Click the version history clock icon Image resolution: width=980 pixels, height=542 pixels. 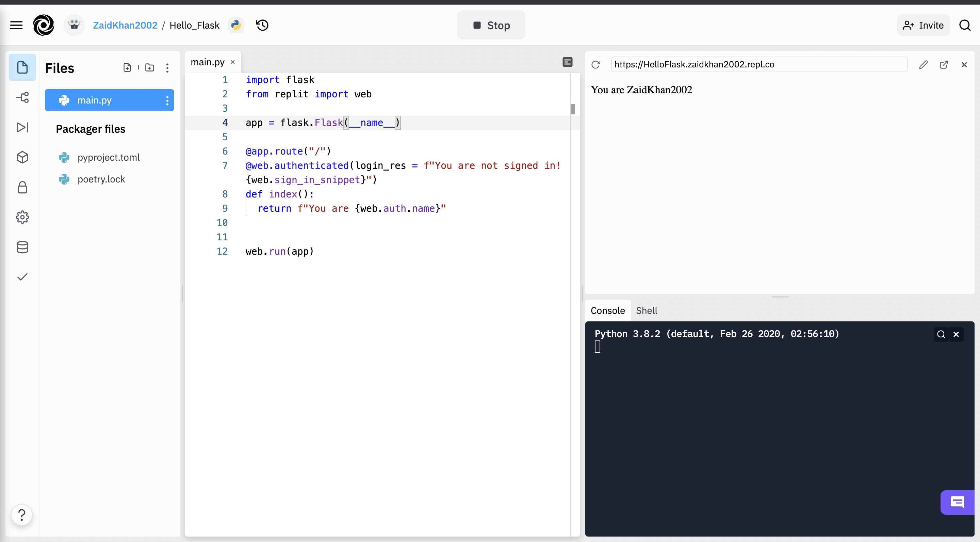262,25
